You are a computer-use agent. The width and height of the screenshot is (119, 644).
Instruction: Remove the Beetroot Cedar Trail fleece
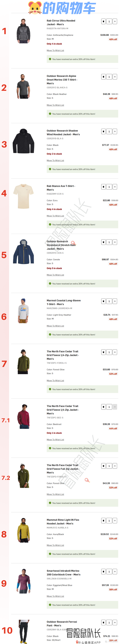pos(103,407)
